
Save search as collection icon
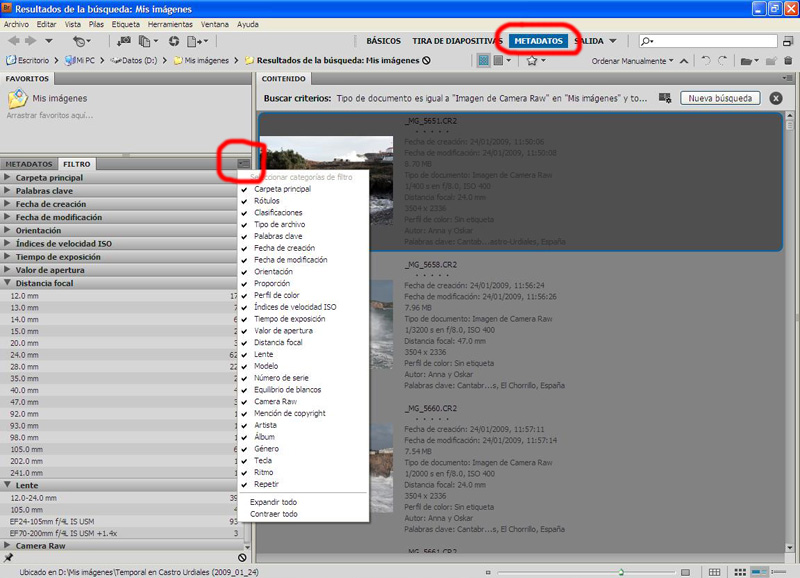(x=665, y=98)
